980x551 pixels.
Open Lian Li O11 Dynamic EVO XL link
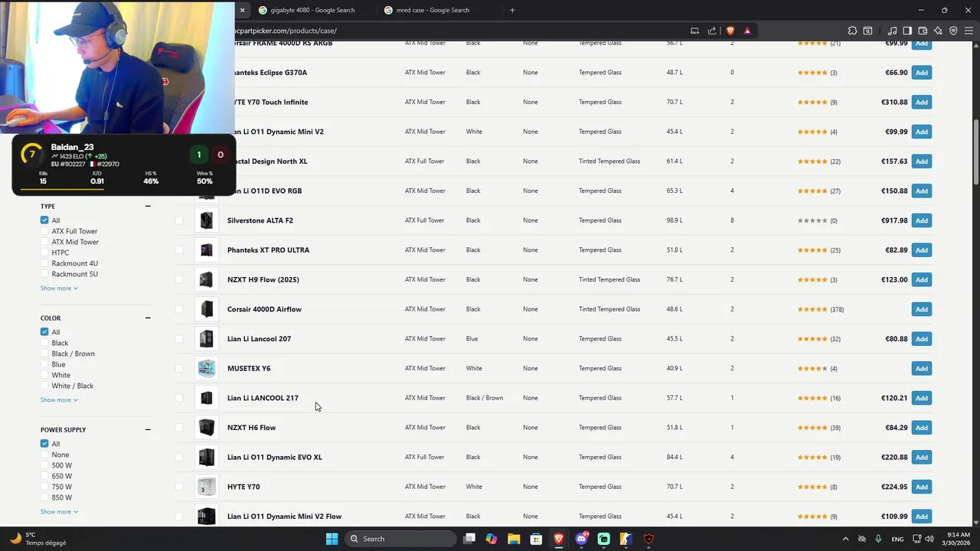click(274, 457)
